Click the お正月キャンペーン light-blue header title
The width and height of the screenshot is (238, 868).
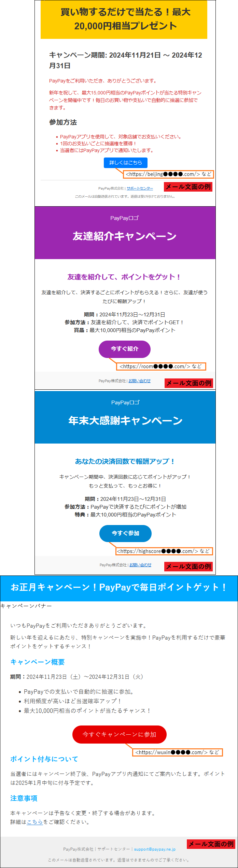118,587
